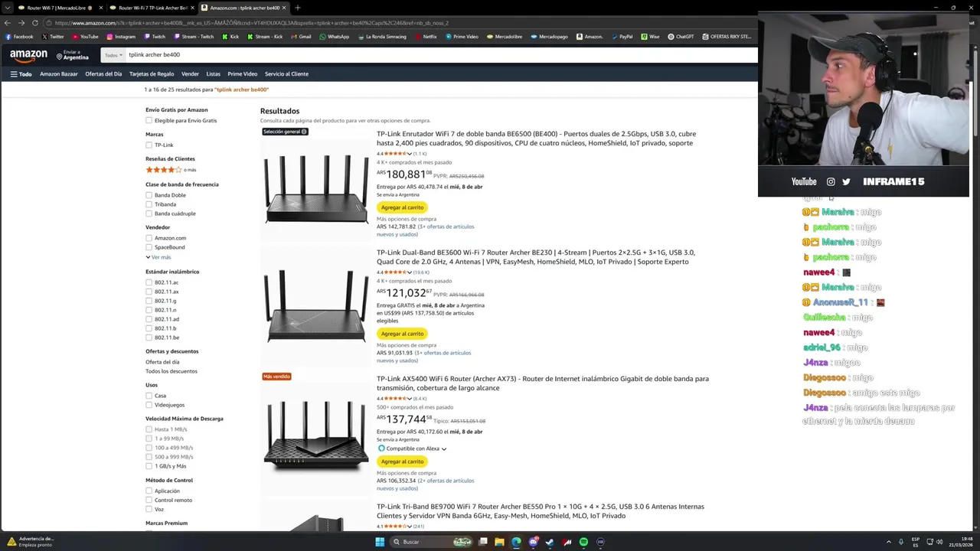Open Ofertas del Día menu item
The image size is (980, 551).
[103, 74]
